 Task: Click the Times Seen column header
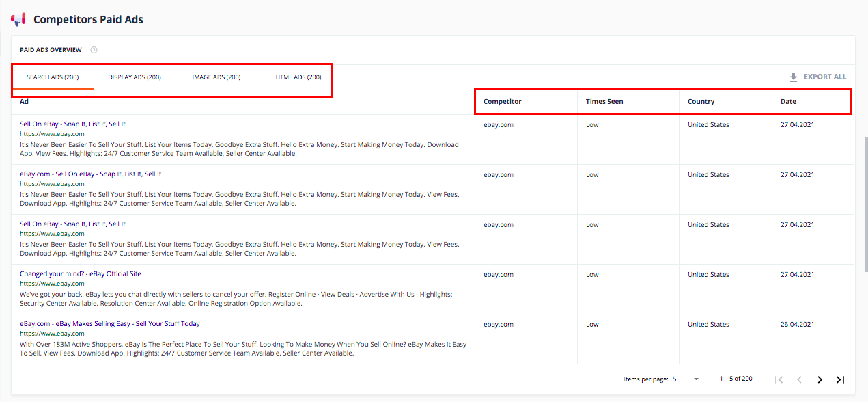point(604,102)
